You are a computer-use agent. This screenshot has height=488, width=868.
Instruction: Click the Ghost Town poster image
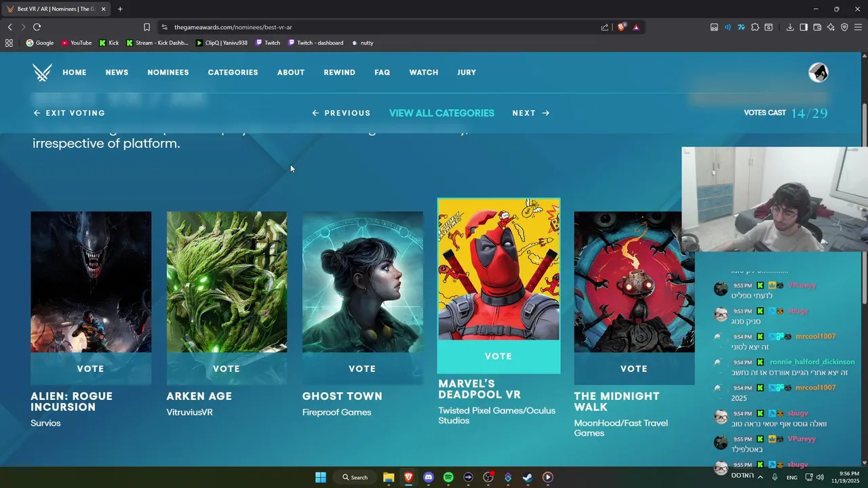point(362,282)
